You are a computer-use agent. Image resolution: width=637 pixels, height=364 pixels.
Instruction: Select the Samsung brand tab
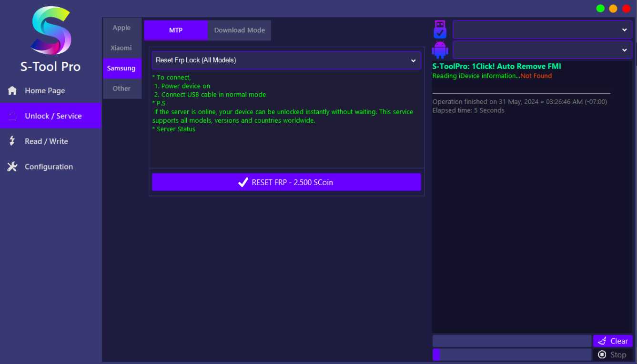coord(122,69)
